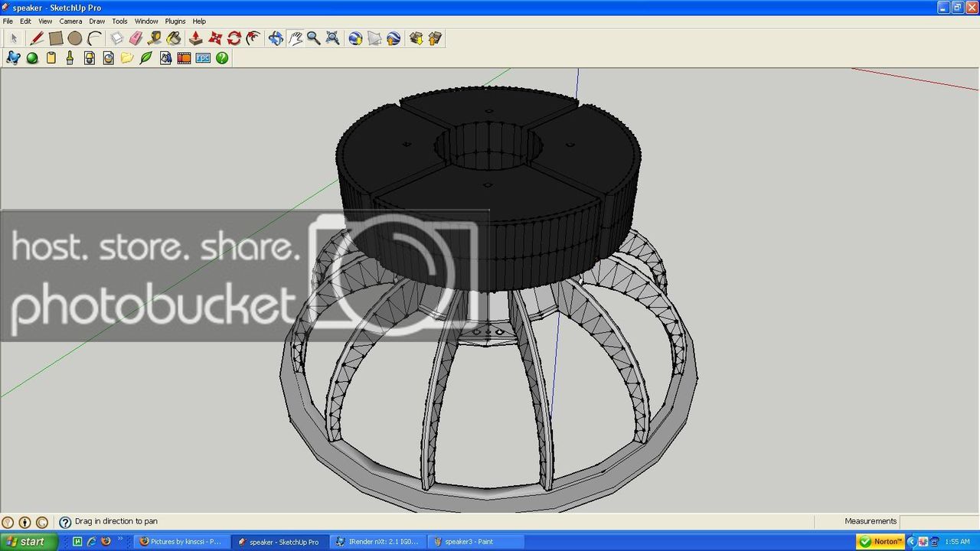Select the Zoom magnifier tool
Image resolution: width=980 pixels, height=551 pixels.
point(313,38)
